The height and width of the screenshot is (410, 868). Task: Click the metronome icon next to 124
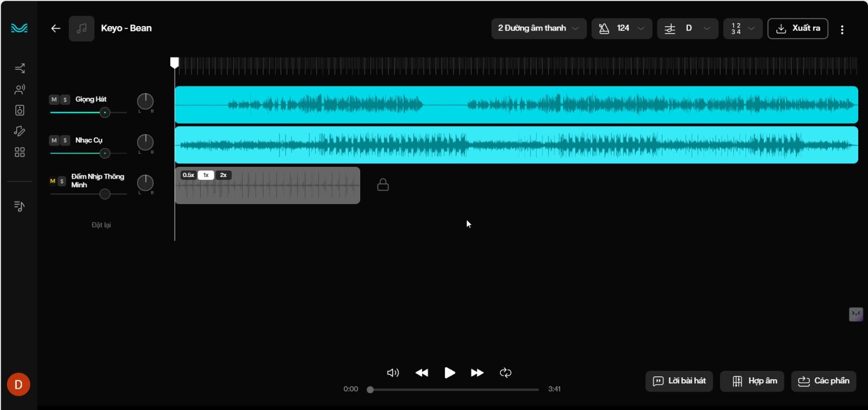coord(604,28)
